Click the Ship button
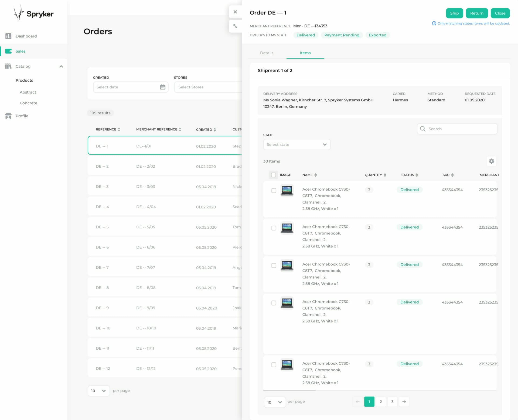The height and width of the screenshot is (420, 518). point(454,13)
